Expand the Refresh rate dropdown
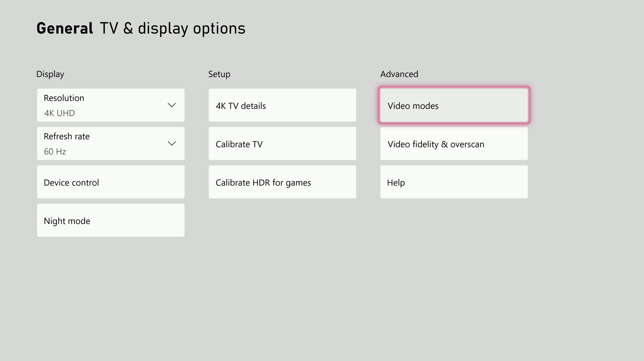Image resolution: width=644 pixels, height=361 pixels. click(x=172, y=144)
